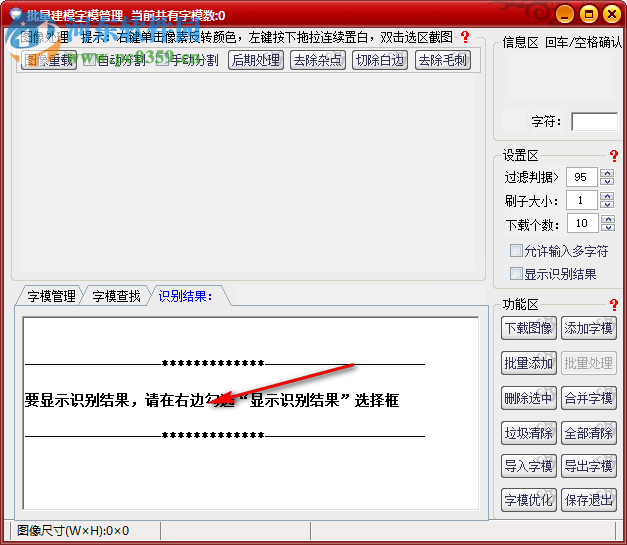Screen dimensions: 627x545
Task: Maximize the window with the title bar button
Action: 589,15
